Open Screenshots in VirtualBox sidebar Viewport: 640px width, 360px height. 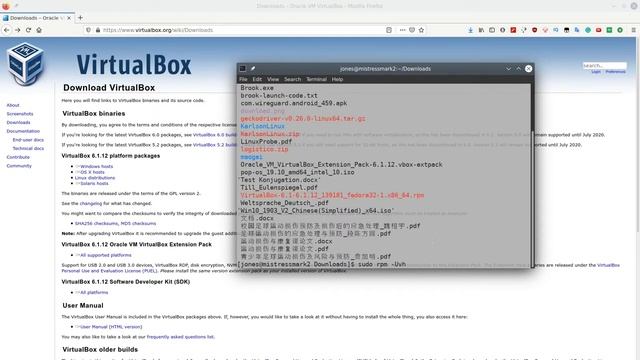click(x=20, y=114)
